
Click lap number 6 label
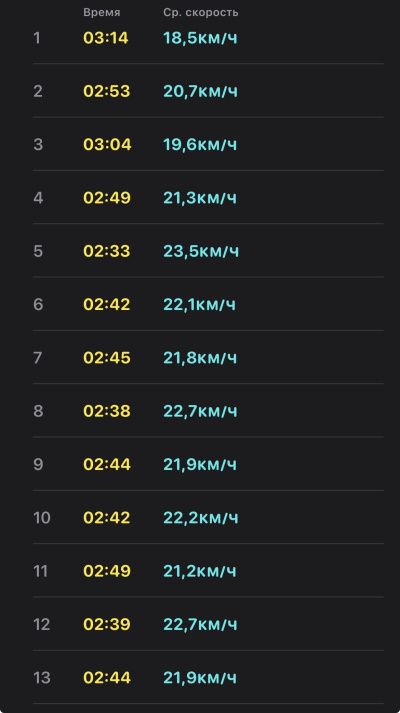coord(38,304)
